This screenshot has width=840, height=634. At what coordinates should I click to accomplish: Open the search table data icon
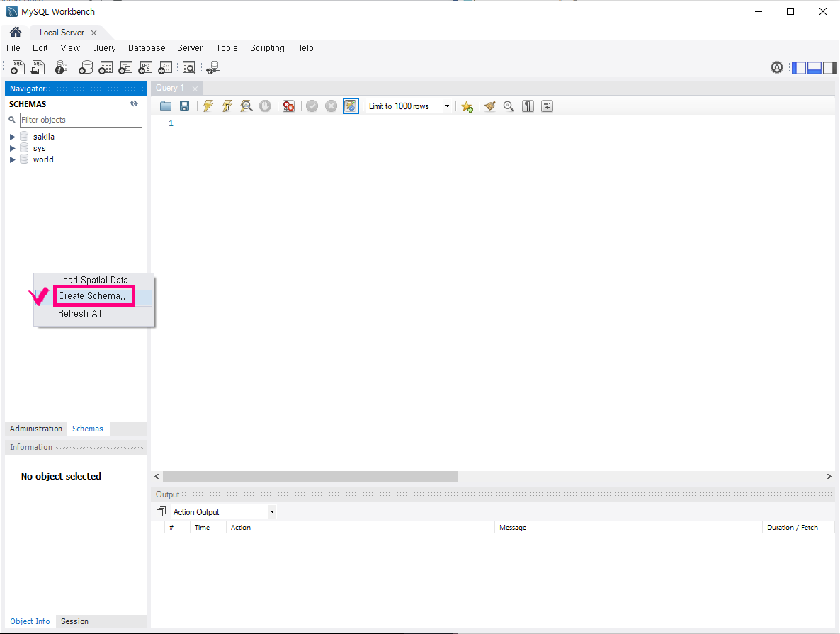tap(188, 67)
